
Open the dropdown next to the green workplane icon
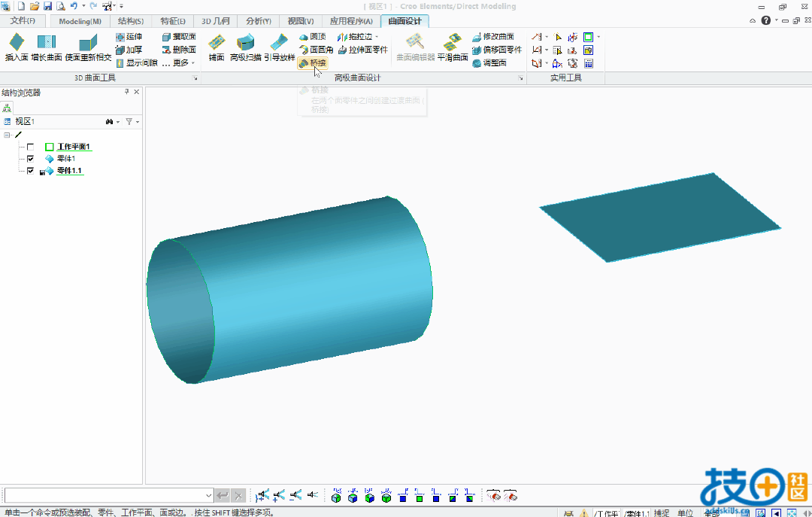[598, 37]
